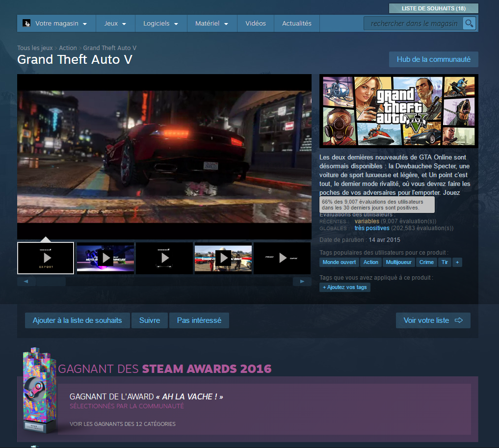Play the fifth video thumbnail
The height and width of the screenshot is (448, 499).
point(282,258)
